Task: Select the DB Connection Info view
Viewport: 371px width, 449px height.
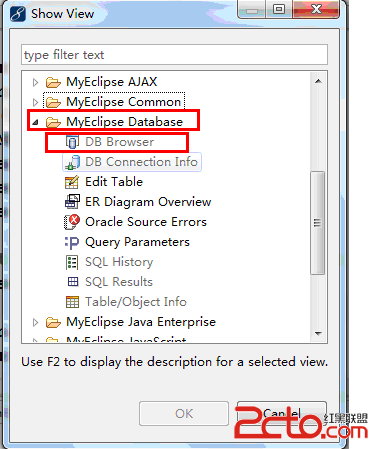Action: click(x=141, y=162)
